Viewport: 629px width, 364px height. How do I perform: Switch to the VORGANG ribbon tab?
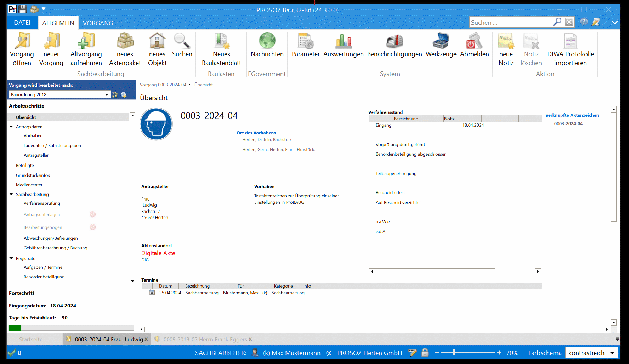[x=98, y=23]
